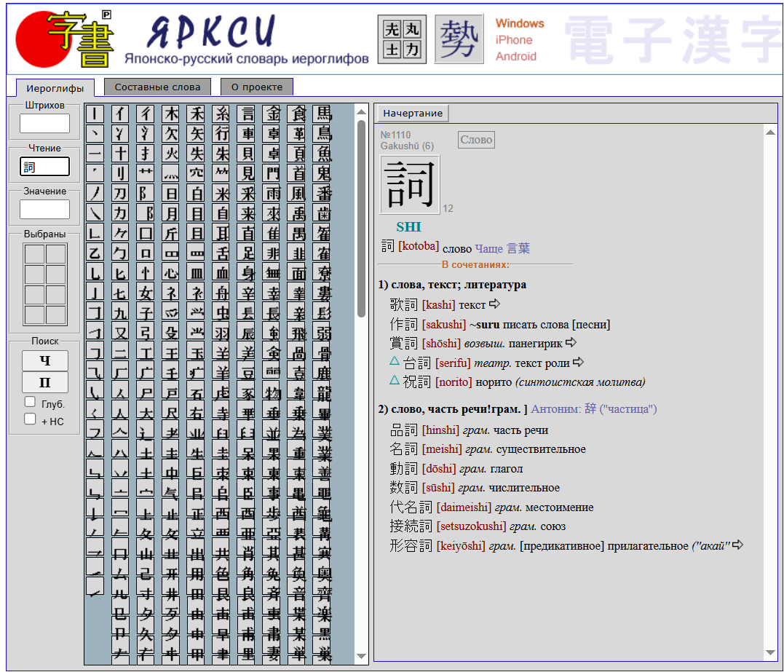Click the article pane scroll-down arrow

pyautogui.click(x=770, y=652)
